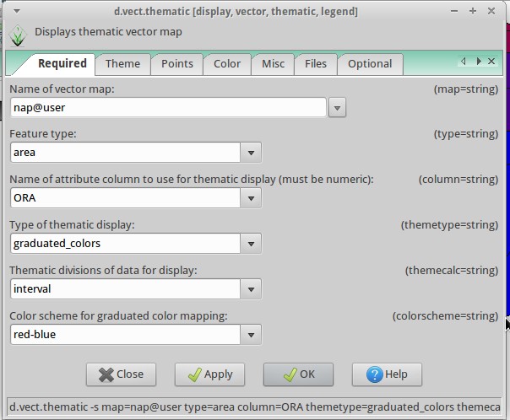Click the GRASS logo icon

coord(18,35)
